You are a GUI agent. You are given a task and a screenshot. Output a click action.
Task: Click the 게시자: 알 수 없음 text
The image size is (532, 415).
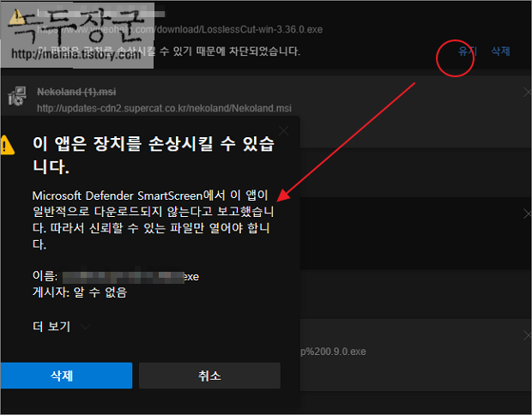pyautogui.click(x=80, y=292)
